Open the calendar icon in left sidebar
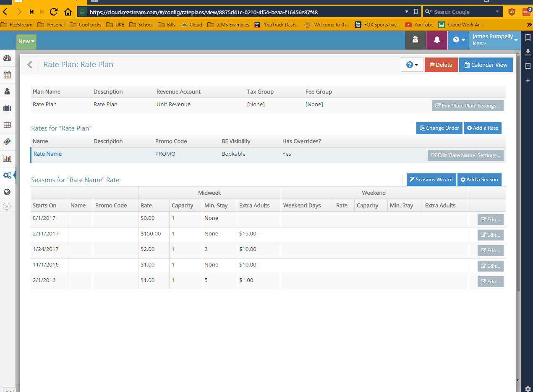Image resolution: width=533 pixels, height=392 pixels. coord(7,75)
